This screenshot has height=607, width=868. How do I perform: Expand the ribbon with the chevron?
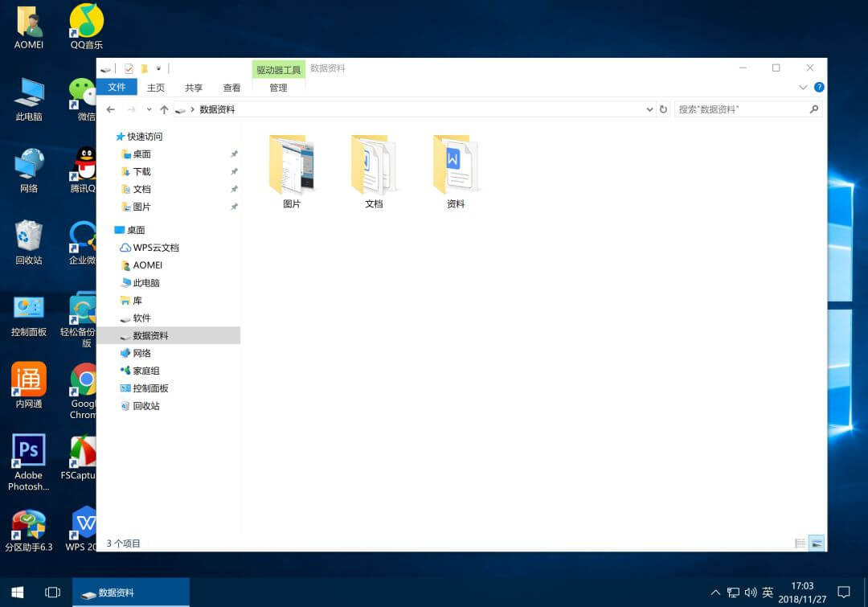pos(803,88)
